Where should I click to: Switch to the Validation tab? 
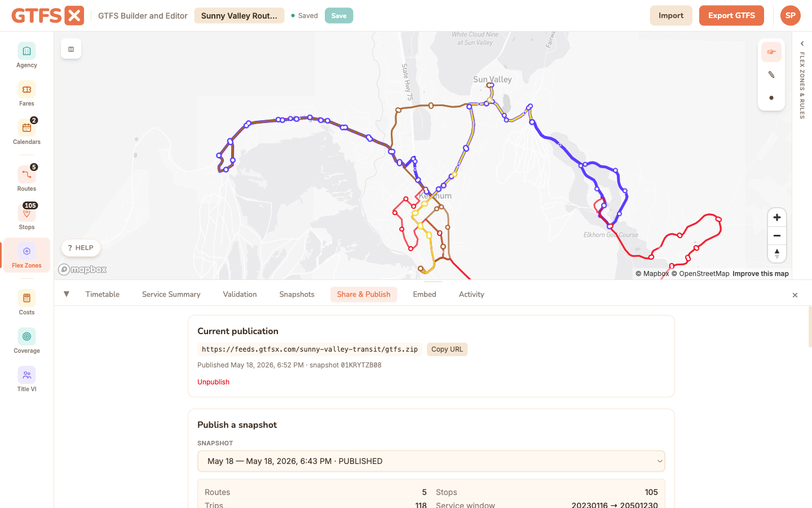point(240,294)
